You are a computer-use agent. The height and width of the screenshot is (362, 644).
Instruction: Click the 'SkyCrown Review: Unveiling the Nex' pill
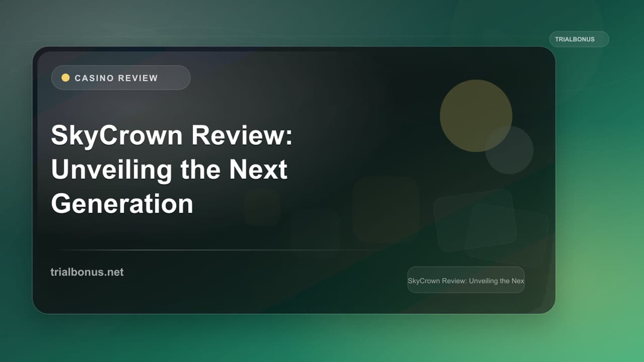[466, 280]
